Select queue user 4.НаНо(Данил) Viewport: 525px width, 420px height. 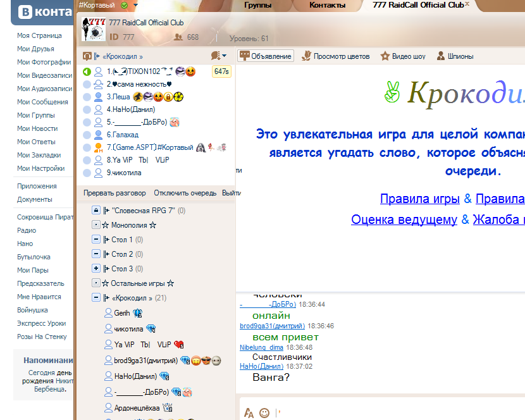131,109
